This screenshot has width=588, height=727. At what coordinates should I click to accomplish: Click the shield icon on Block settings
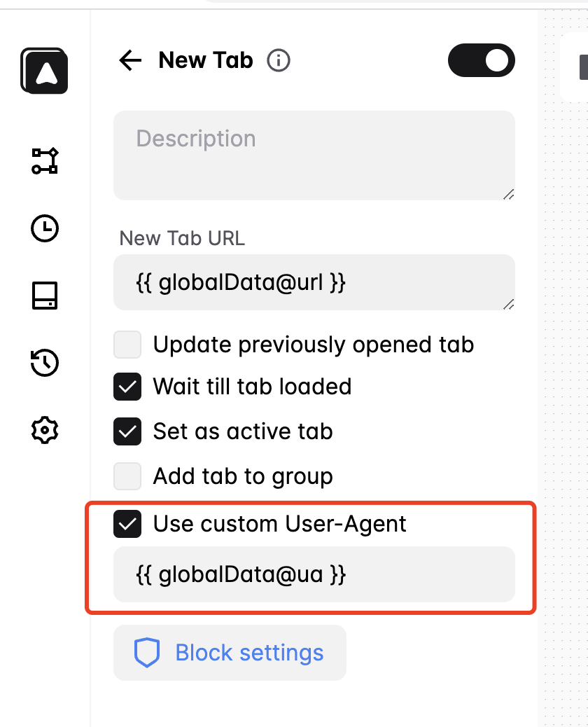[146, 652]
